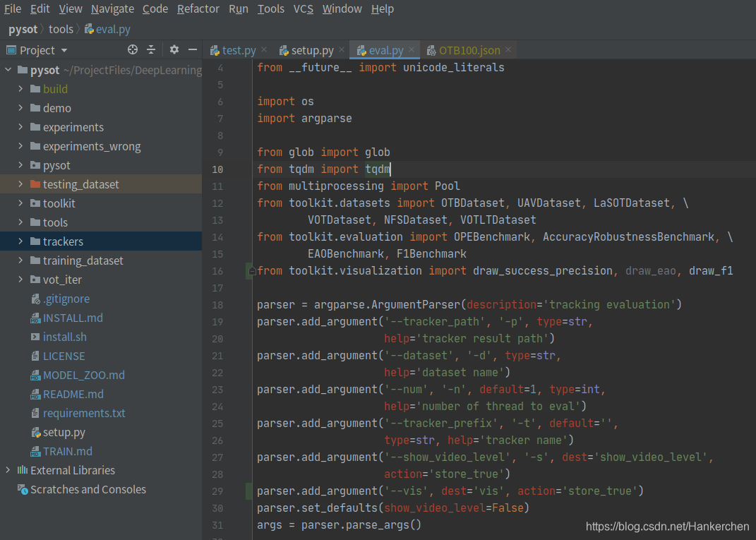Click the INSTALL.md markdown file icon
Viewport: 756px width, 540px height.
click(35, 318)
